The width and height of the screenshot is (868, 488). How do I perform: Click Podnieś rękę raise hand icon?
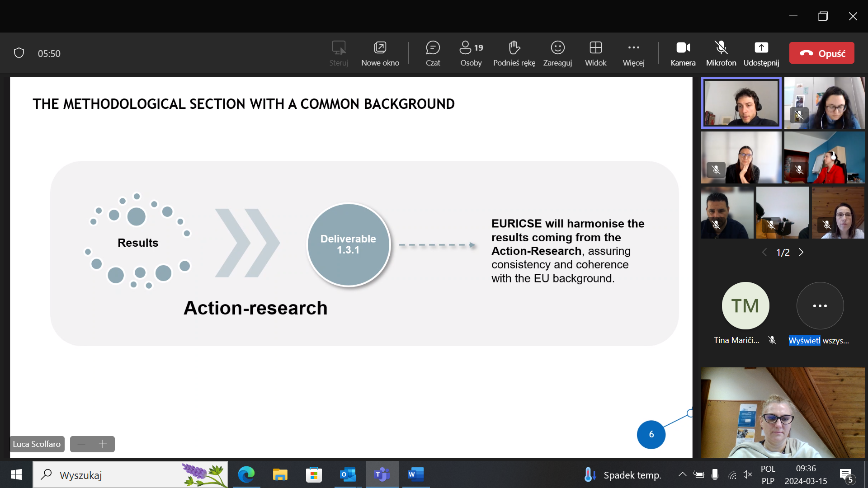[514, 53]
